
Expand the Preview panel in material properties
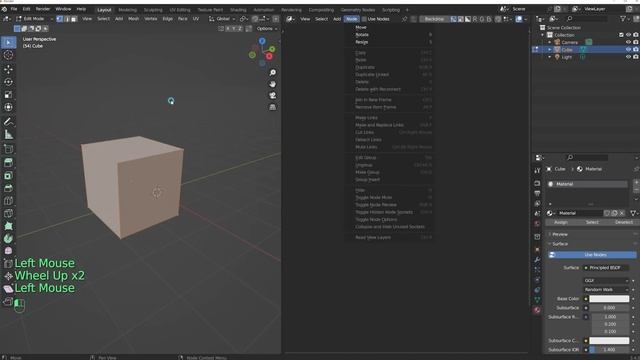coord(560,234)
